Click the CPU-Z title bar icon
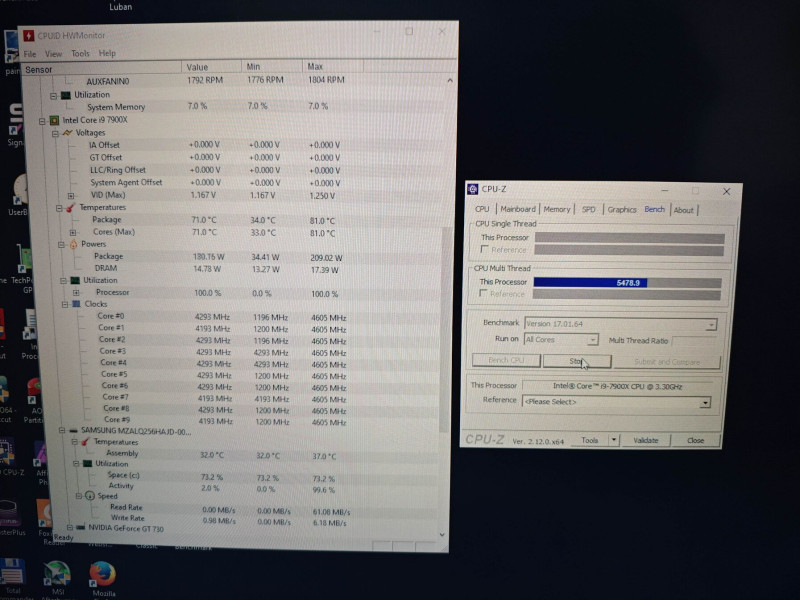Image resolution: width=800 pixels, height=600 pixels. point(472,189)
